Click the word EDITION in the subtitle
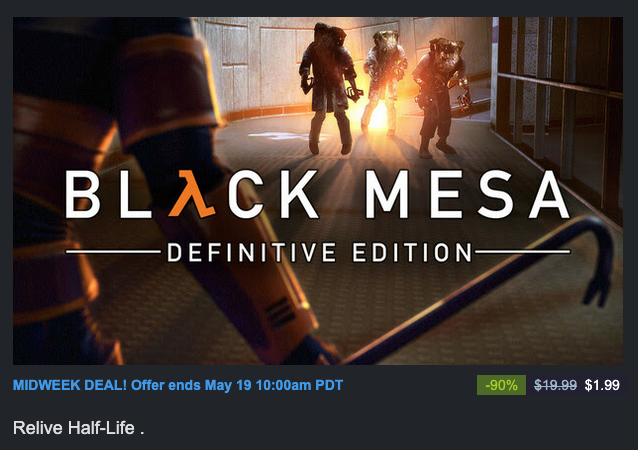This screenshot has height=450, width=638. coord(412,252)
